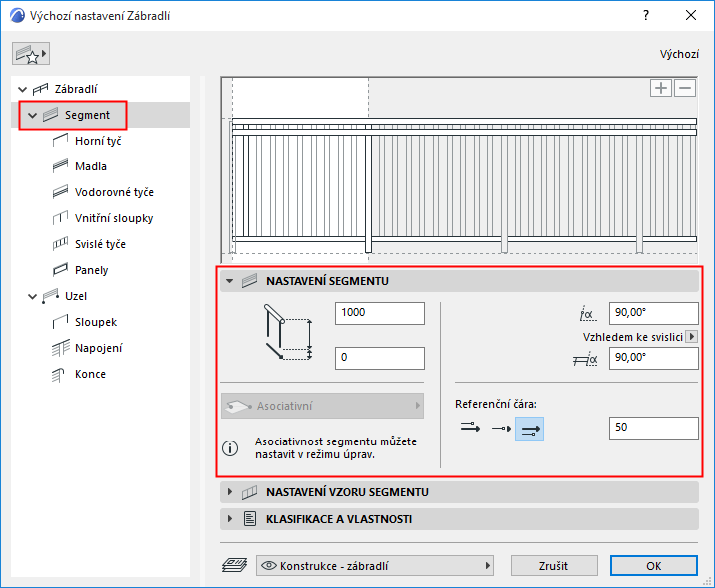Click the Svislé tyče balusters icon
The image size is (715, 588).
click(x=60, y=244)
